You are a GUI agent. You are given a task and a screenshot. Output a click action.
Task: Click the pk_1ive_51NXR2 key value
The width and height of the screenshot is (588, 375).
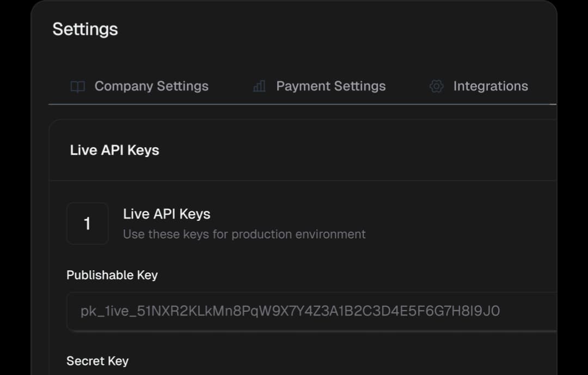[291, 311]
